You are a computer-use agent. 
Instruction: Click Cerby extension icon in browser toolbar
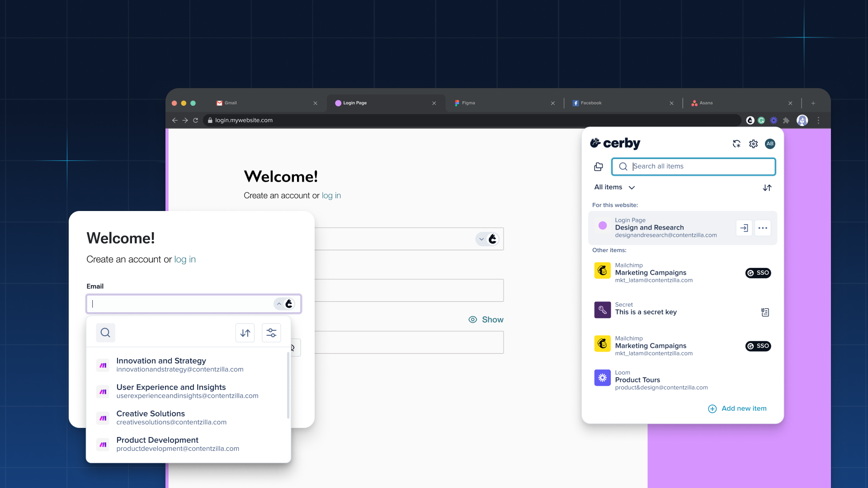[x=750, y=120]
